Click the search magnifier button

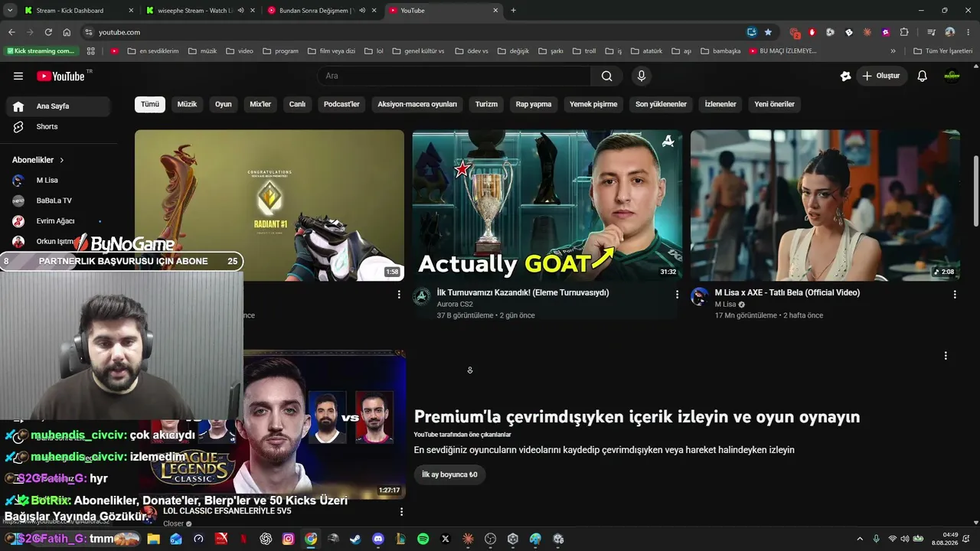606,76
